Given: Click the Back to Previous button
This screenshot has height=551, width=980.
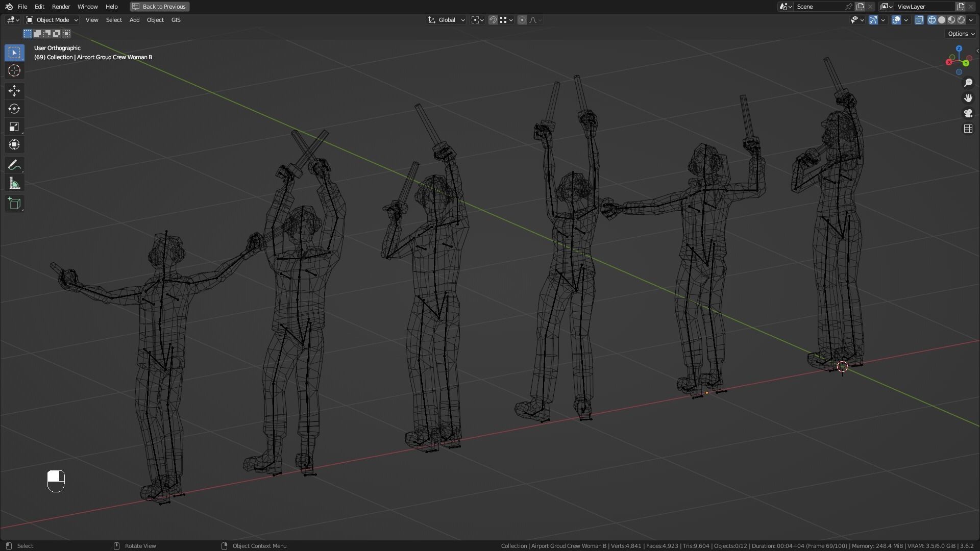Looking at the screenshot, I should (159, 7).
